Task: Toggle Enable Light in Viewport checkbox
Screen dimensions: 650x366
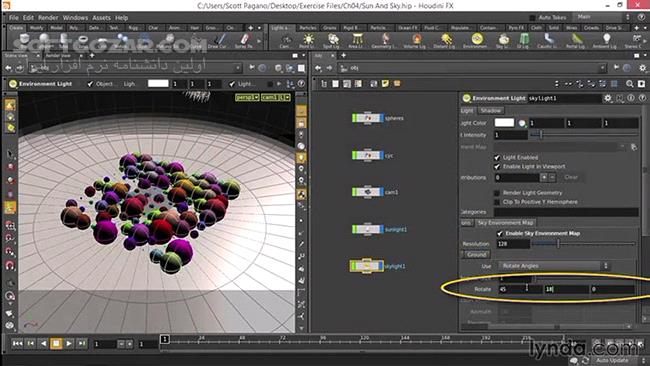Action: tap(497, 167)
